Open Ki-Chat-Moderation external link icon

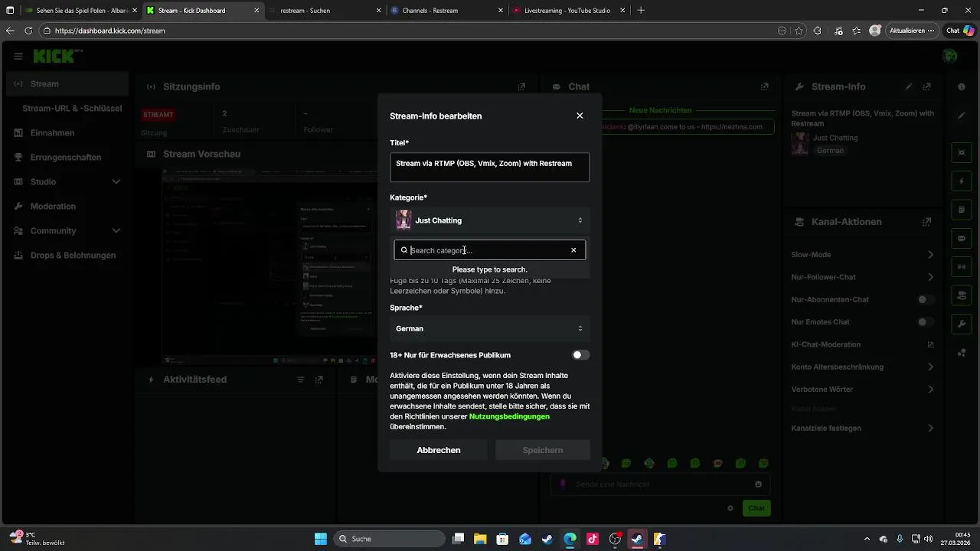point(931,344)
